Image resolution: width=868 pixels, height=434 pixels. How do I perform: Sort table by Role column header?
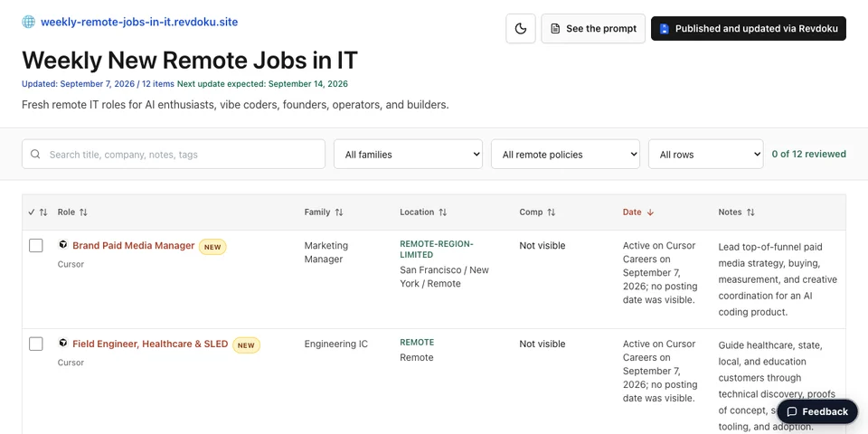(x=72, y=212)
